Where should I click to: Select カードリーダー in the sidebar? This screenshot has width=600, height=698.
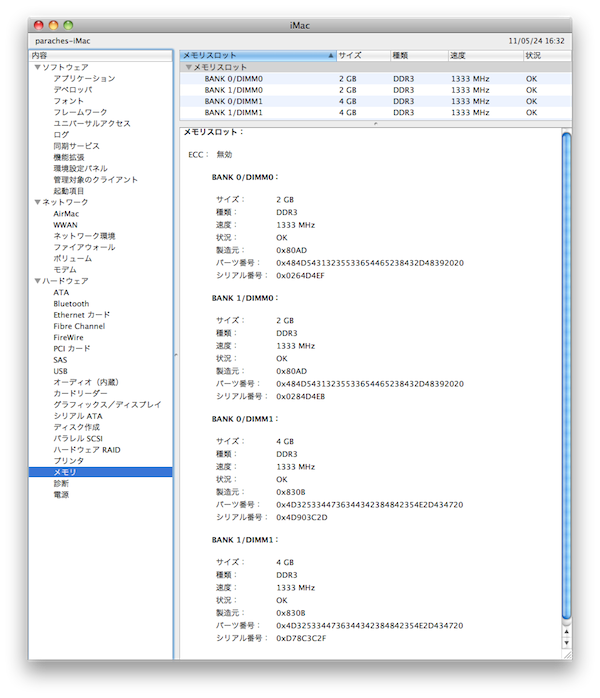click(x=80, y=394)
